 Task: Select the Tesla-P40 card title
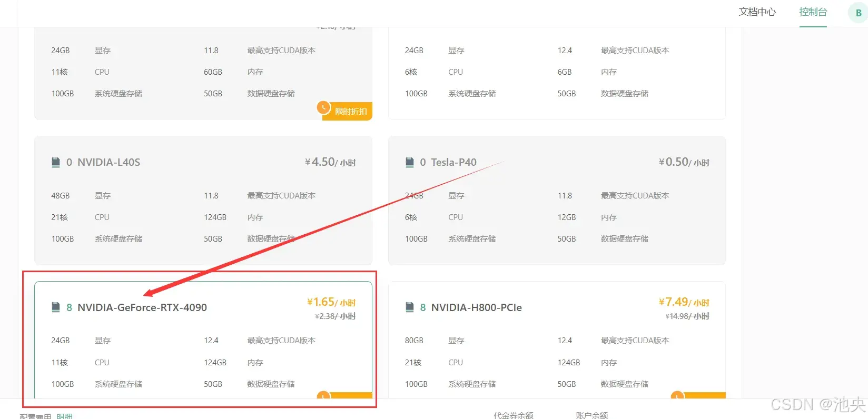(x=453, y=162)
